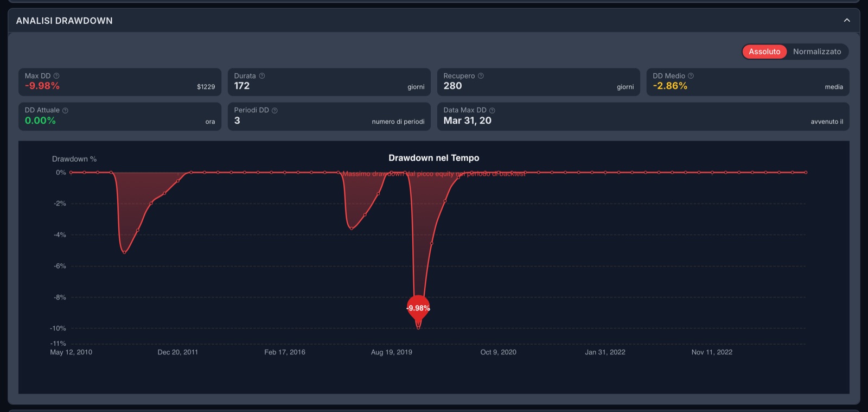
Task: Click the Nov 11, 2022 axis label
Action: 712,352
